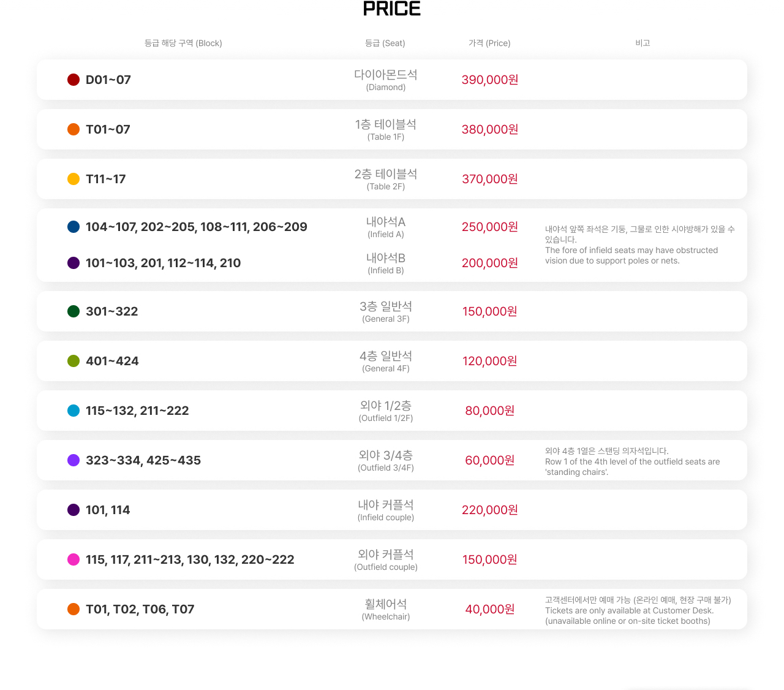
Task: Click the 390,000원 Diamond price
Action: (490, 80)
